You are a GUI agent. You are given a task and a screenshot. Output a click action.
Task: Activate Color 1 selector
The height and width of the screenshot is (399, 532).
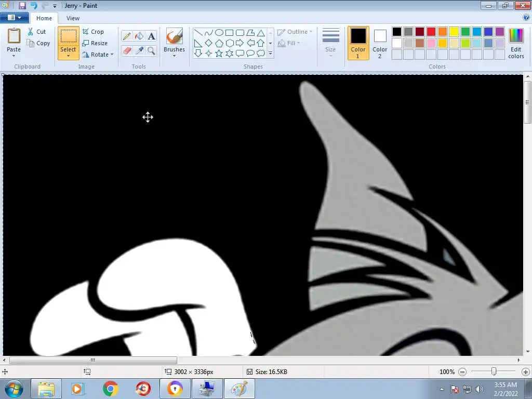coord(358,43)
